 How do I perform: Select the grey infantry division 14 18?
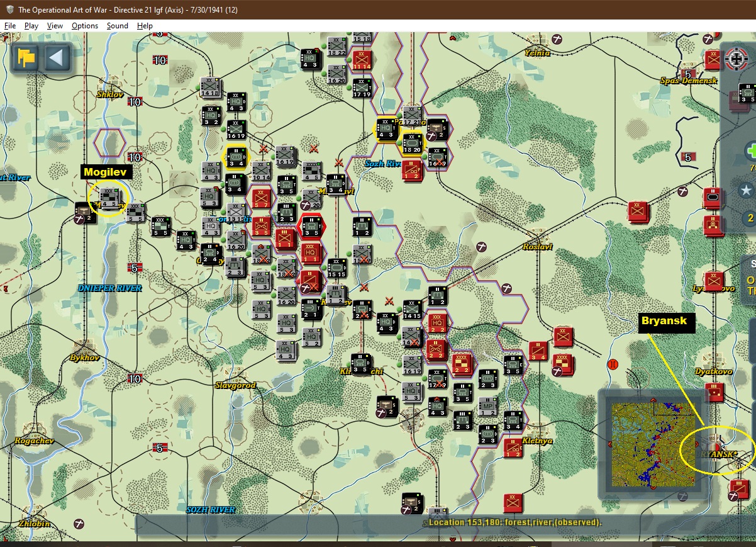tap(210, 87)
